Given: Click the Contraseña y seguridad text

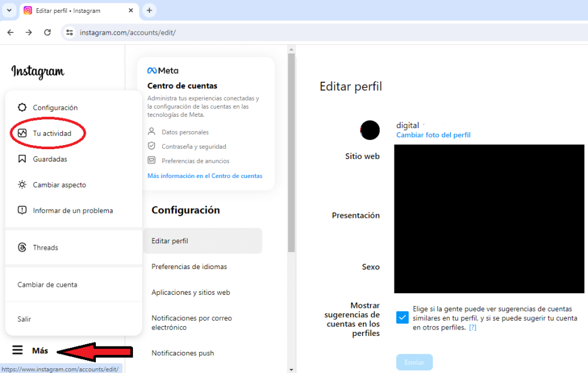Looking at the screenshot, I should [194, 146].
